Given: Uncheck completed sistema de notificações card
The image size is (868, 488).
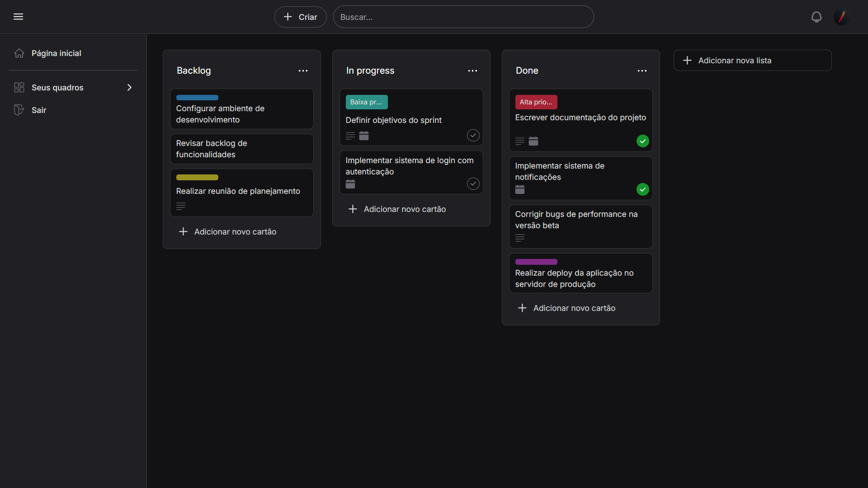Looking at the screenshot, I should click(x=643, y=189).
